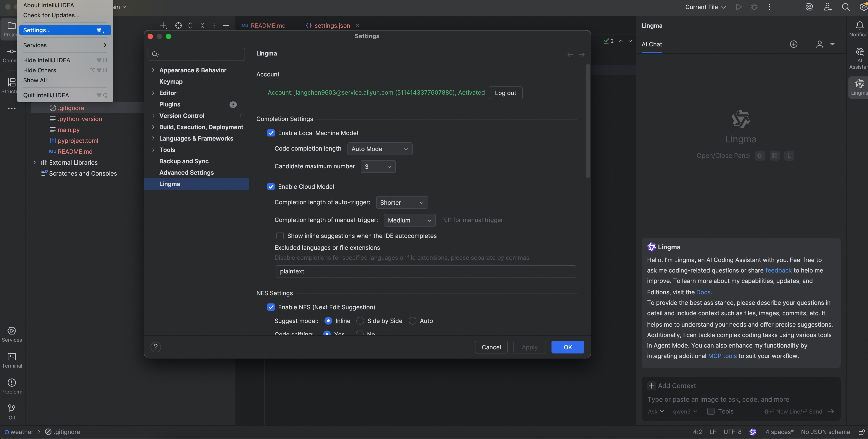Click the Settings search field
868x439 pixels.
(196, 54)
